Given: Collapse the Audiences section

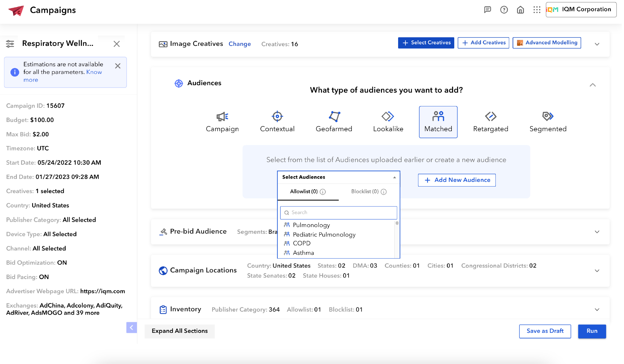Looking at the screenshot, I should (x=592, y=85).
